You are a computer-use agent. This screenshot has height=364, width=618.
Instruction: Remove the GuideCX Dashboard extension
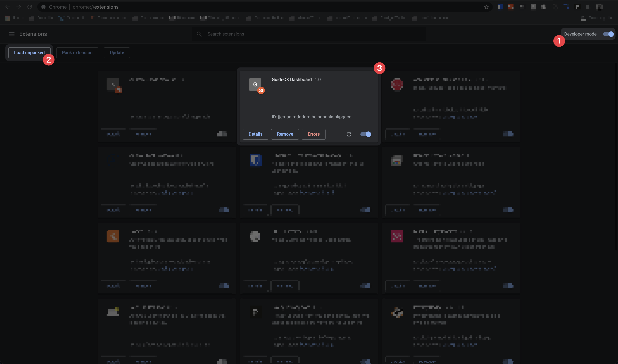pyautogui.click(x=285, y=134)
